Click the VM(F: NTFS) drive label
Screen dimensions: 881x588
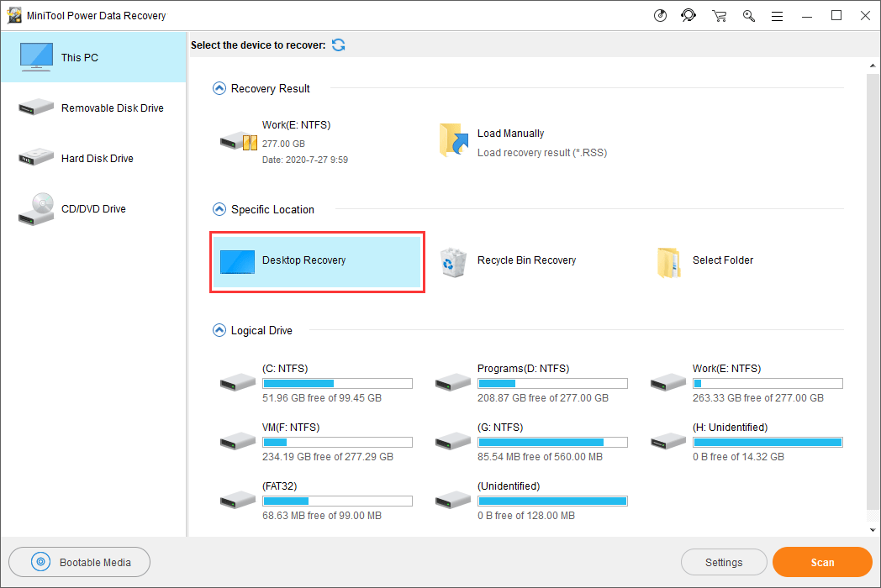tap(291, 428)
